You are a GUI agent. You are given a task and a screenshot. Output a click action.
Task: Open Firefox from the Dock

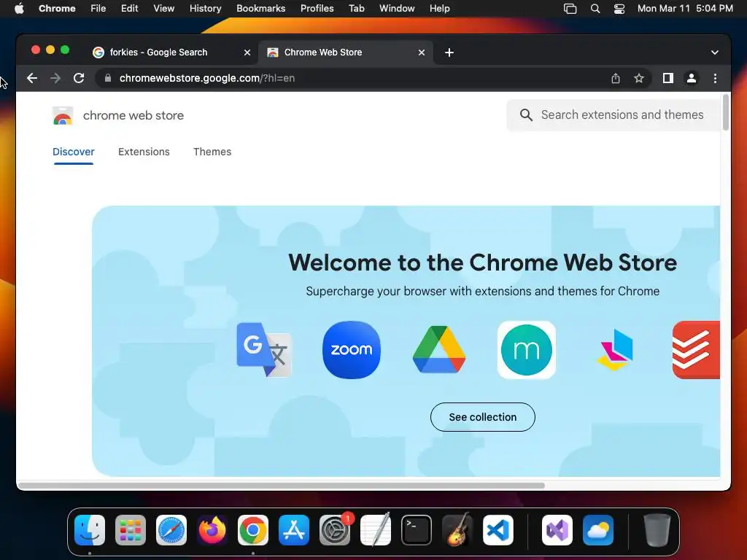coord(212,530)
